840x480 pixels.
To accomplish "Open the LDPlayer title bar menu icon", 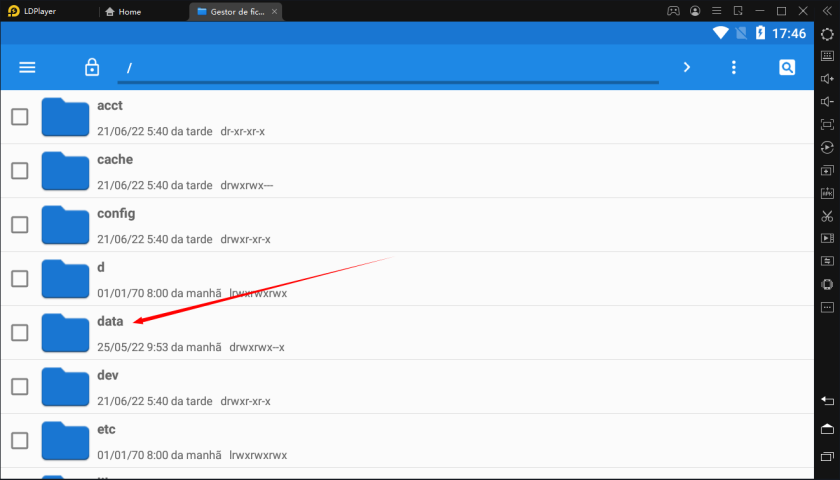I will 717,11.
